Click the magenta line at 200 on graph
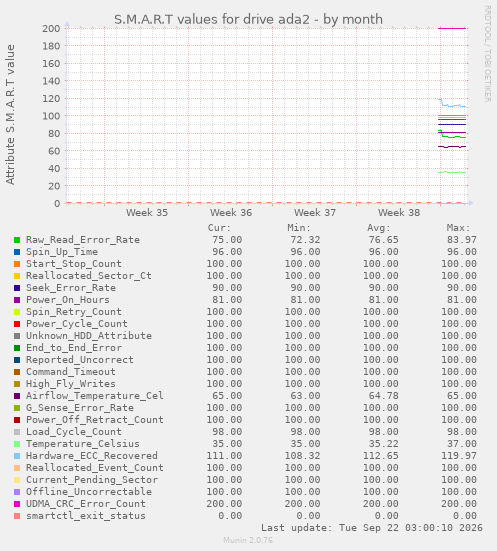This screenshot has height=551, width=497. tap(452, 28)
